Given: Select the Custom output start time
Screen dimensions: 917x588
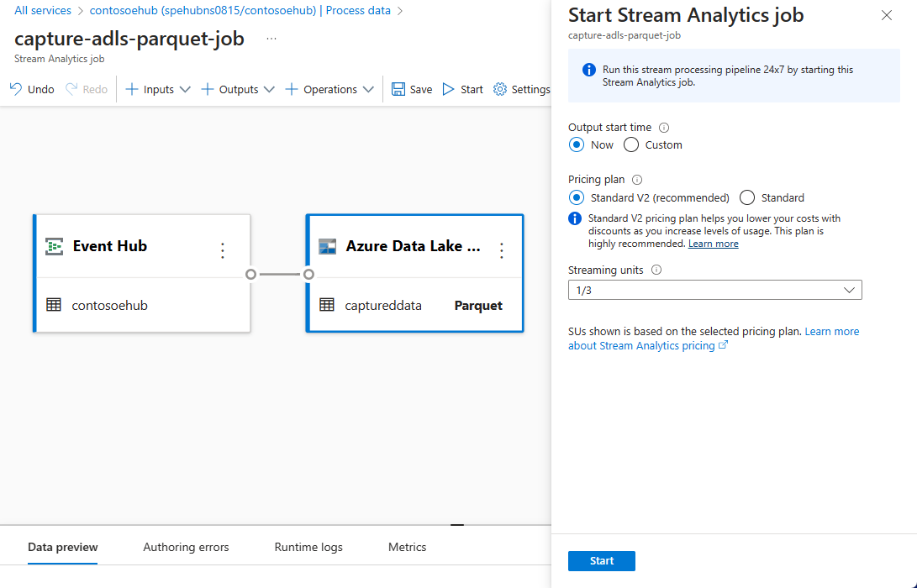Looking at the screenshot, I should 632,144.
